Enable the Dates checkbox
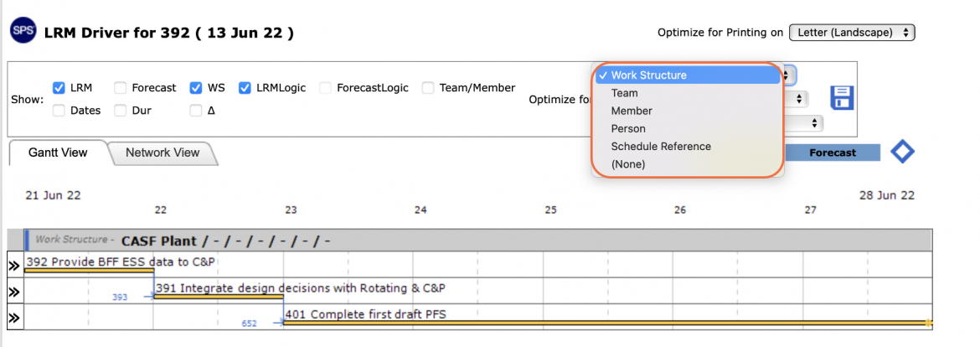Image resolution: width=980 pixels, height=347 pixels. 59,111
